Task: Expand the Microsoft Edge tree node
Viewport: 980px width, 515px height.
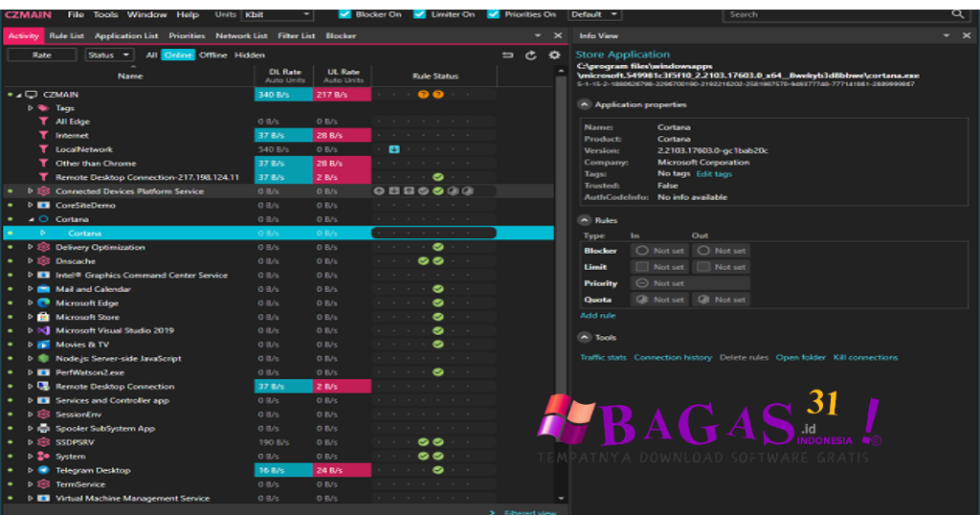Action: point(30,303)
